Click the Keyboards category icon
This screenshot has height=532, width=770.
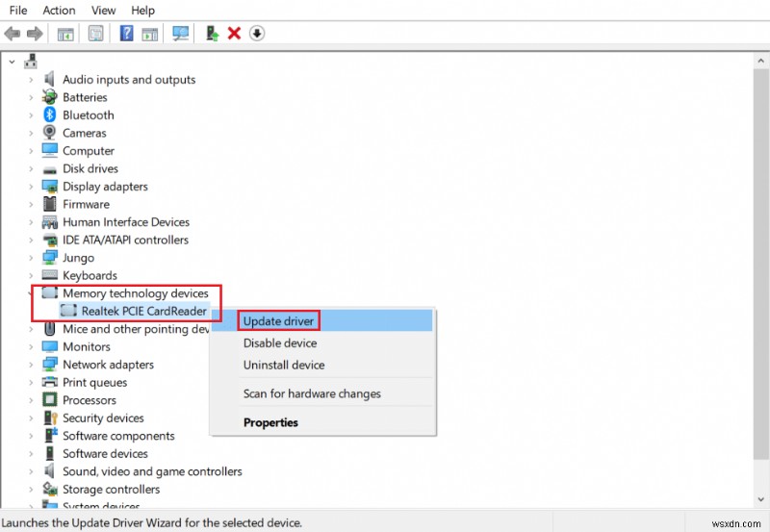pos(49,275)
